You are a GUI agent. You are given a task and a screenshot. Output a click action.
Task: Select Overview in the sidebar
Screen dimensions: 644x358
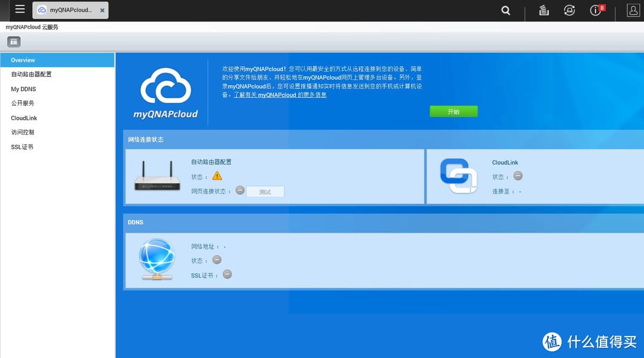pos(23,60)
